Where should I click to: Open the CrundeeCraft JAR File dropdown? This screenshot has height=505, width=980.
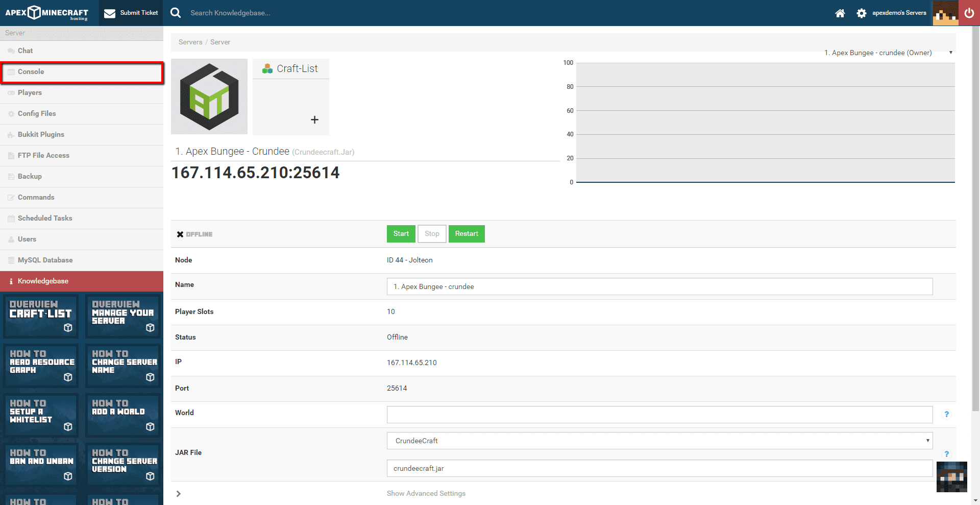659,441
